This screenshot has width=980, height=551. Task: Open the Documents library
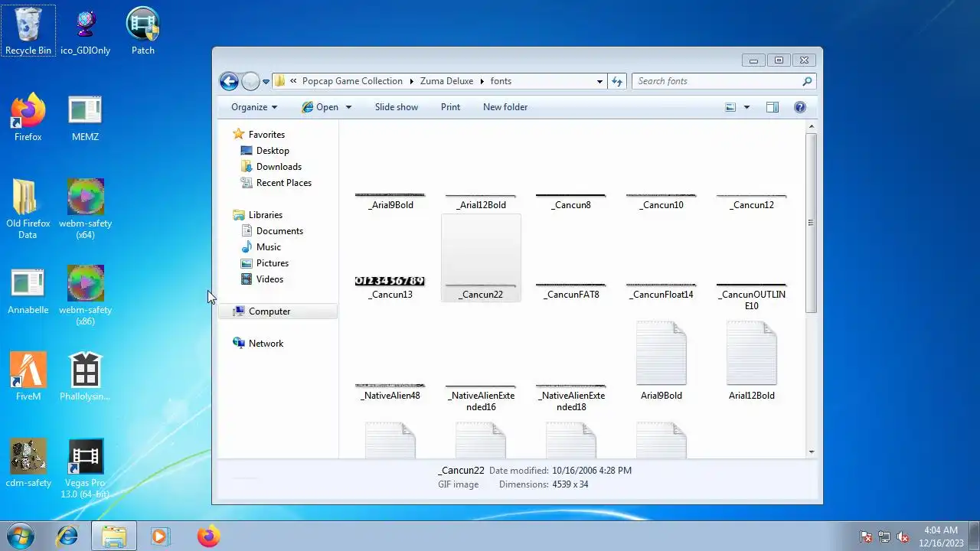tap(279, 231)
